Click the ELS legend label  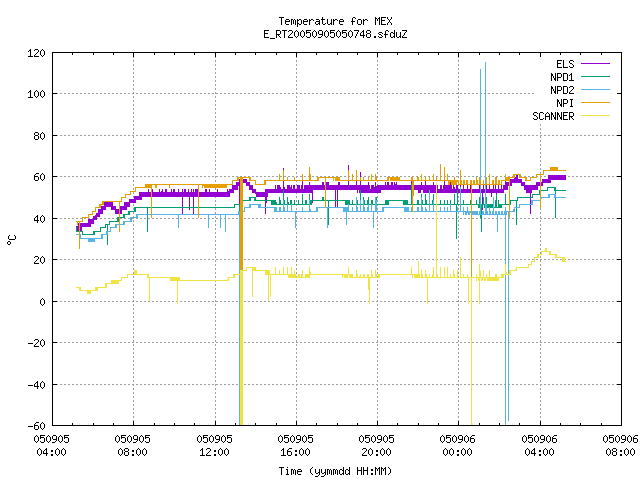[x=565, y=64]
